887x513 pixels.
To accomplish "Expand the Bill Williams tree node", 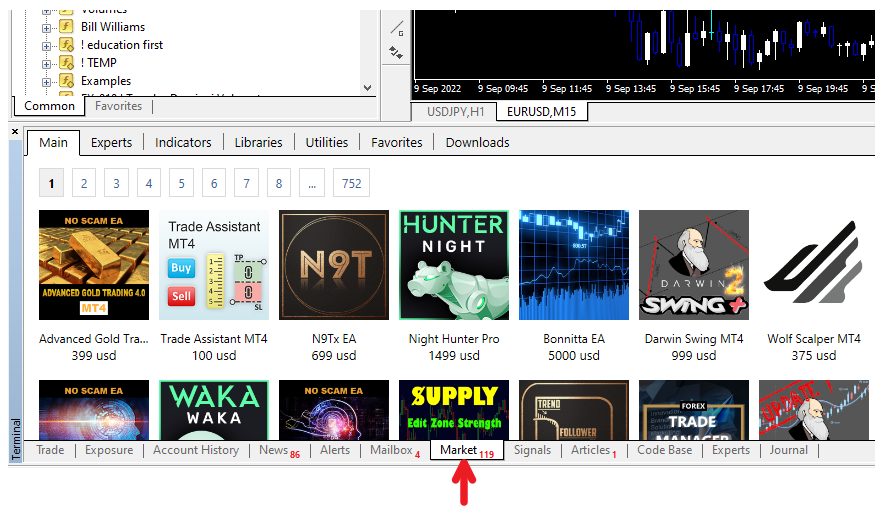I will click(x=46, y=28).
